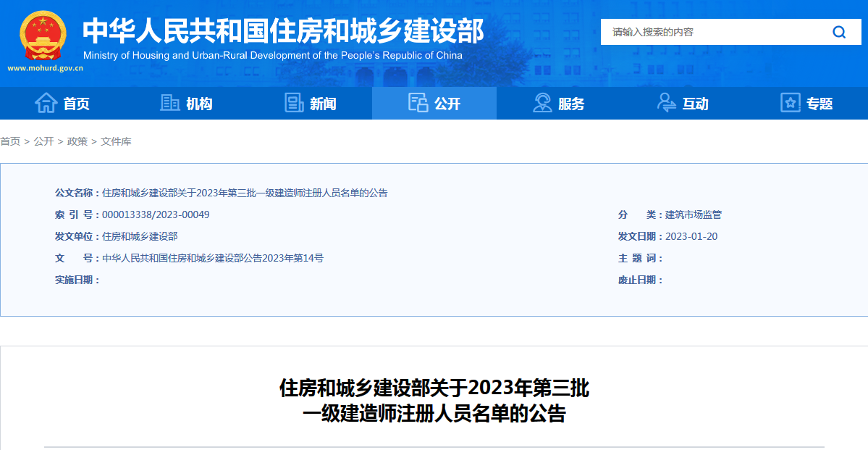Viewport: 868px width, 450px height.
Task: Click the newspaper icon beside 新闻
Action: click(x=294, y=103)
